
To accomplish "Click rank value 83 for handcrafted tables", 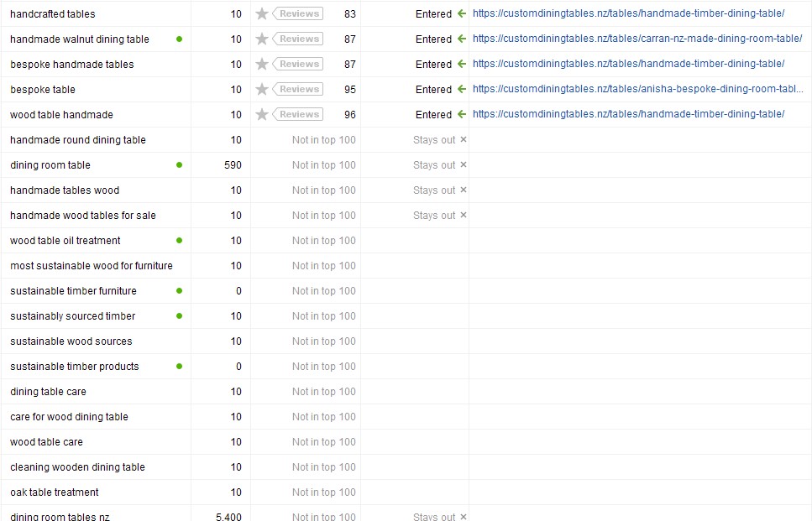I will pyautogui.click(x=350, y=14).
